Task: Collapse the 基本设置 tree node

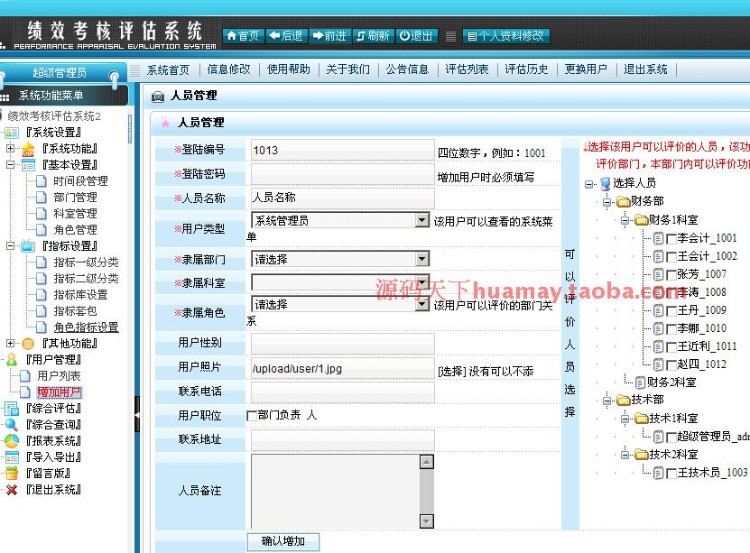Action: (x=10, y=165)
